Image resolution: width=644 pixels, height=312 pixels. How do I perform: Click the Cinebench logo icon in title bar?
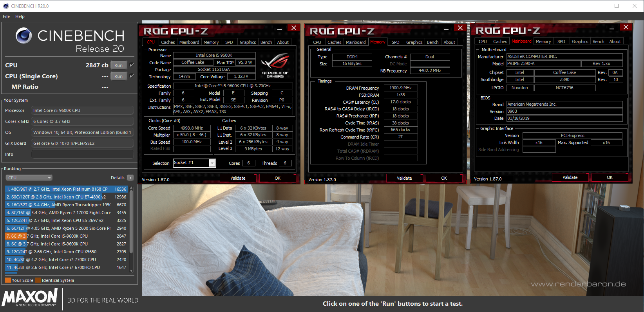point(5,6)
